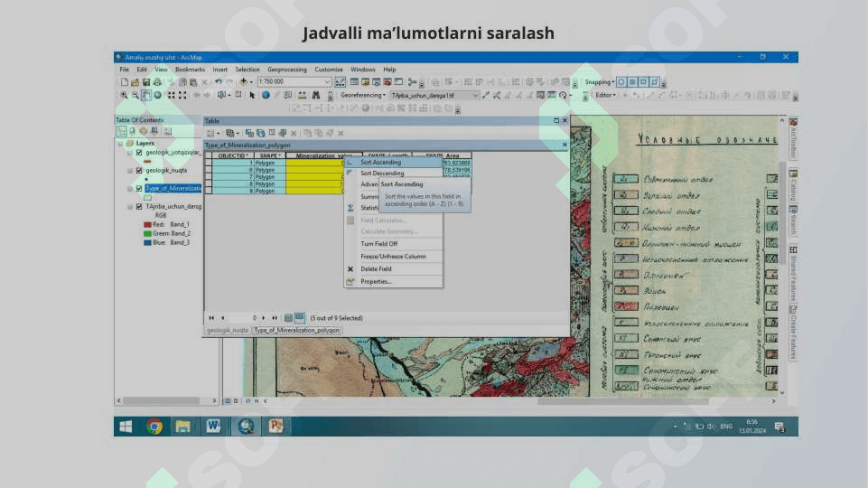
Task: Open Properties... from field context menu
Action: point(393,281)
